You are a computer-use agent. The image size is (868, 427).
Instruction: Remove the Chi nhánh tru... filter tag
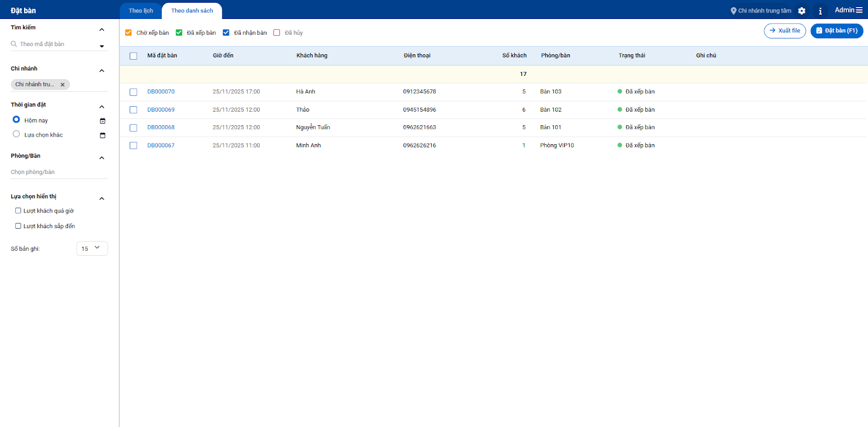pos(62,85)
